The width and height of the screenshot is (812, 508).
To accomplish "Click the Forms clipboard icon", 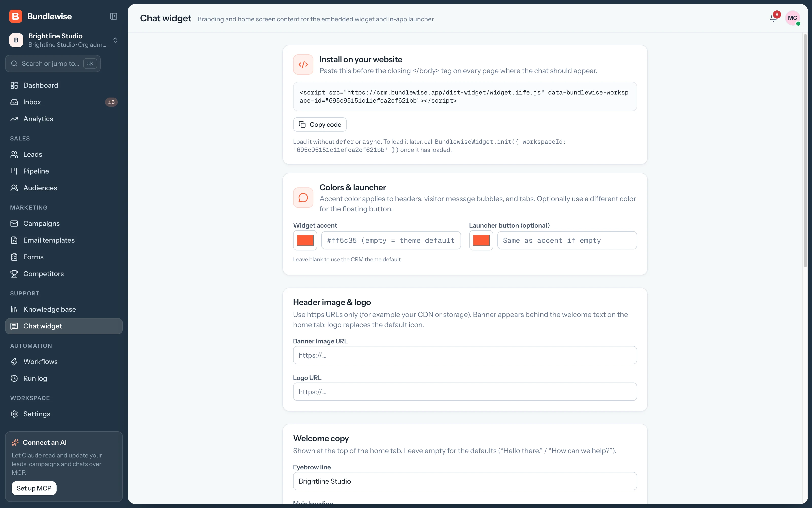I will (14, 257).
